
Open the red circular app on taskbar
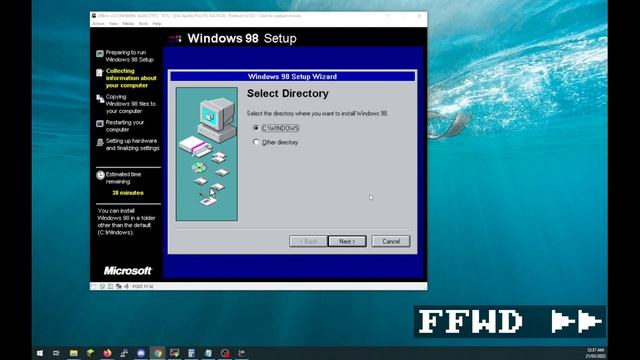225,353
